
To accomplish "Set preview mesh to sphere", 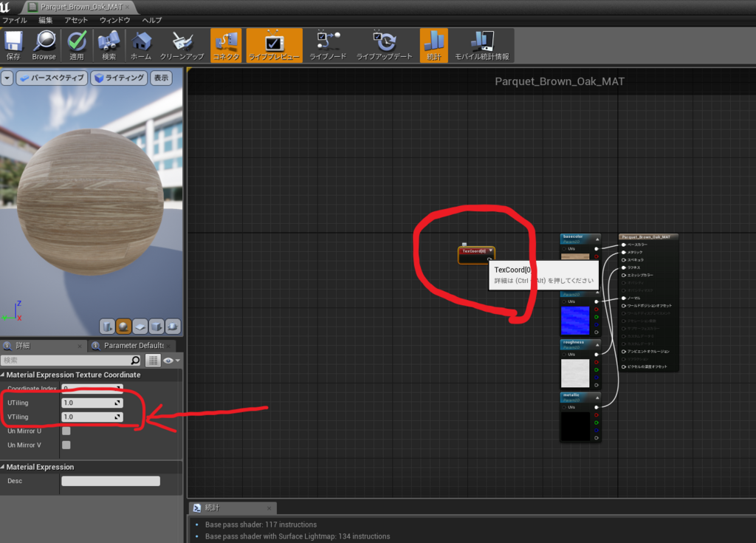I will [123, 327].
